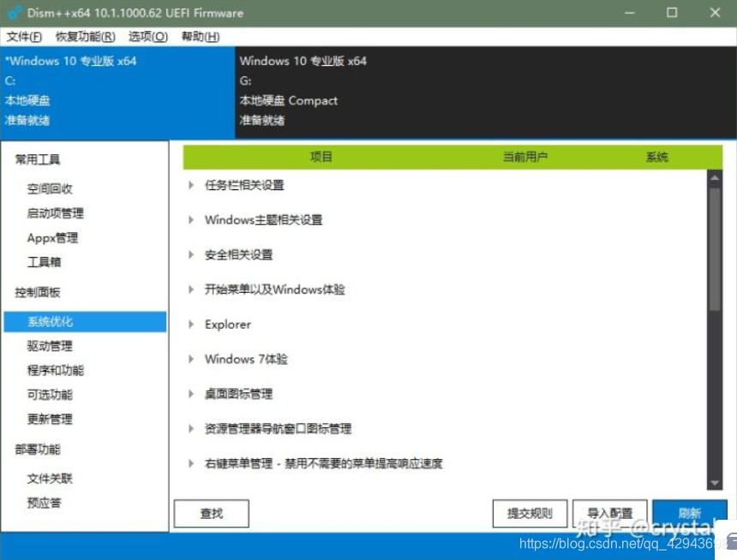Select the C: Windows 10 image tile
The height and width of the screenshot is (560, 737).
coord(117,92)
